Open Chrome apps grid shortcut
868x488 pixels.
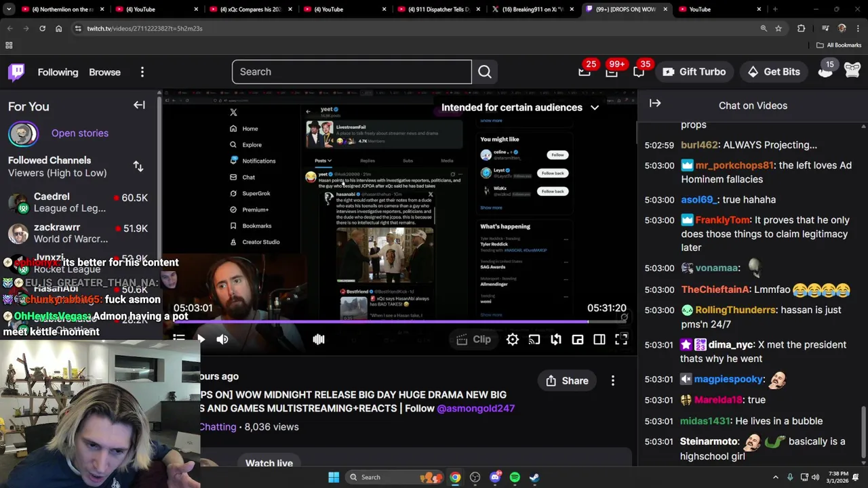[x=9, y=45]
